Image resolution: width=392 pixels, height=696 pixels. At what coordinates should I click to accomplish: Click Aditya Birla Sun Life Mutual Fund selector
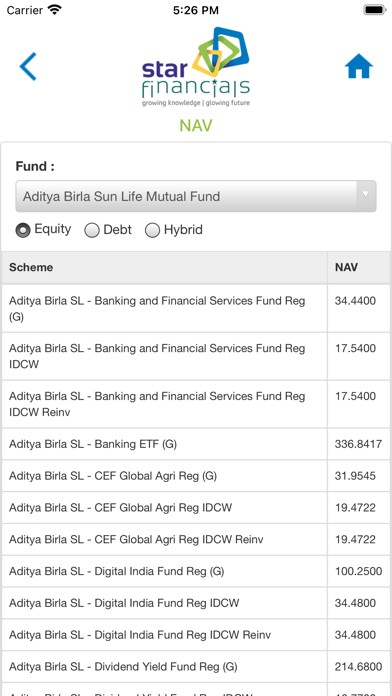[x=196, y=196]
